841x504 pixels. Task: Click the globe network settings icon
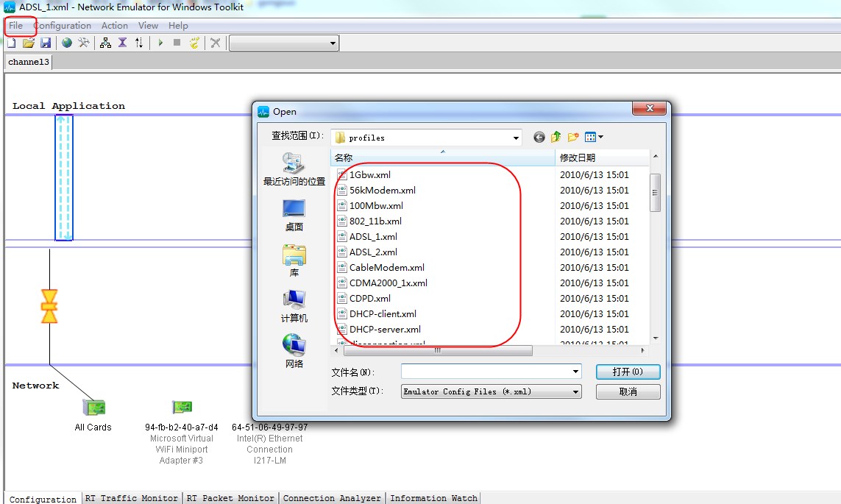tap(66, 43)
